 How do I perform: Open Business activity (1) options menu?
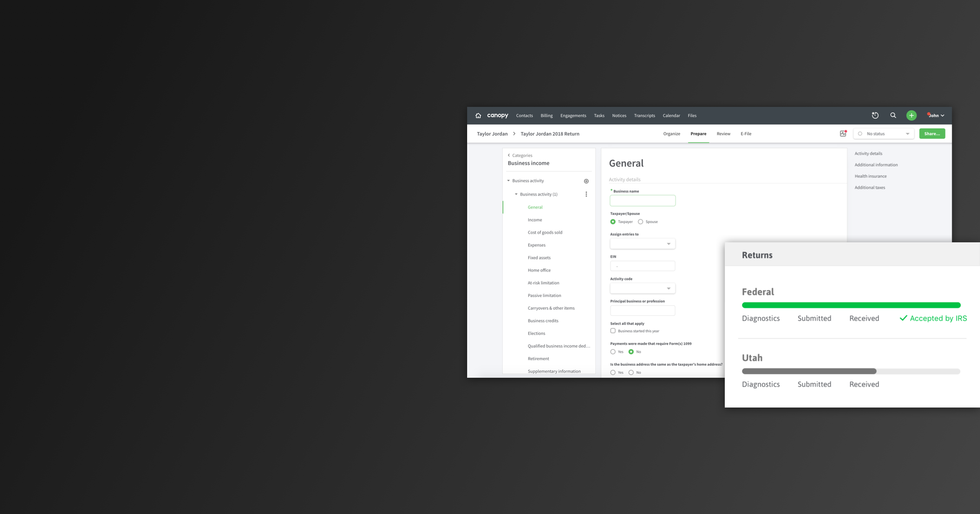[x=586, y=194]
